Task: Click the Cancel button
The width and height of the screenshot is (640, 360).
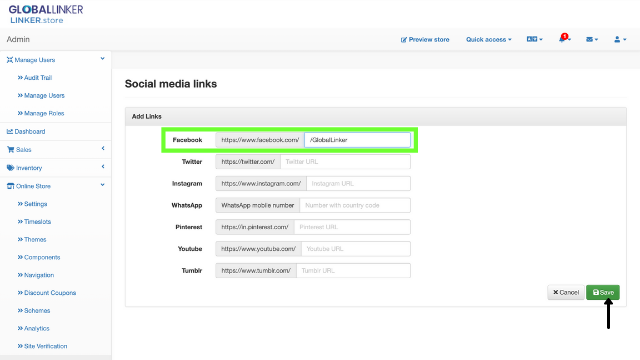Action: coord(566,292)
